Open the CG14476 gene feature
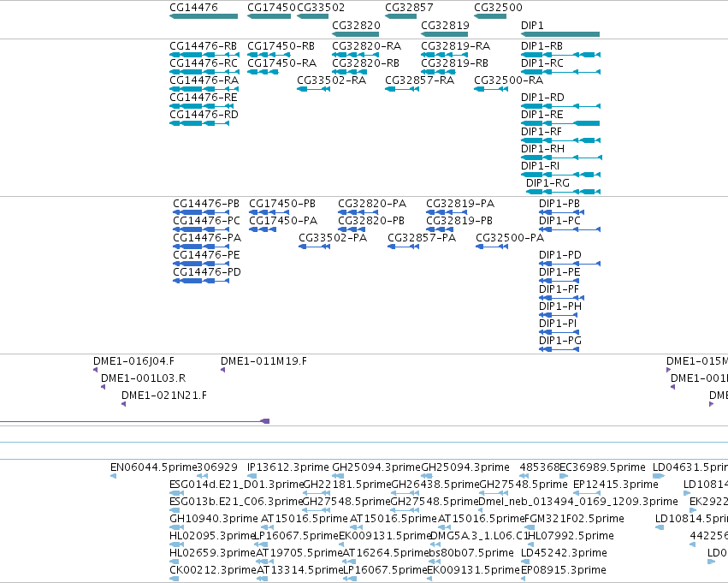 pos(204,16)
